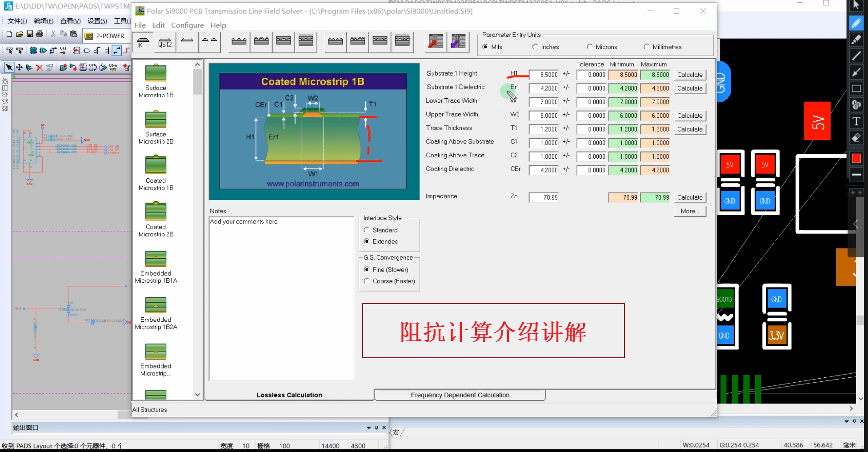The width and height of the screenshot is (868, 452).
Task: Calculate the Upper Trace Width
Action: tap(690, 116)
